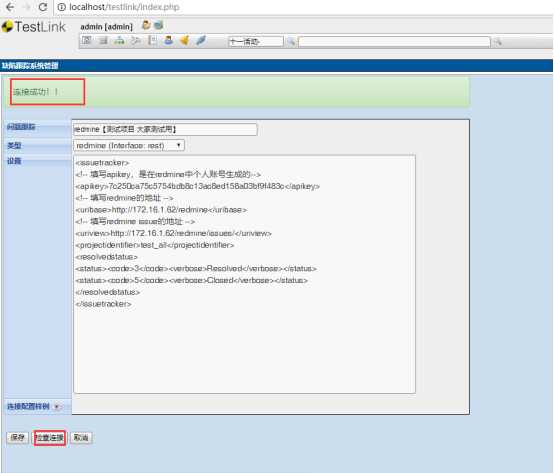This screenshot has width=554, height=473.
Task: Open user settings icon beside admin [admin]
Action: click(x=146, y=25)
